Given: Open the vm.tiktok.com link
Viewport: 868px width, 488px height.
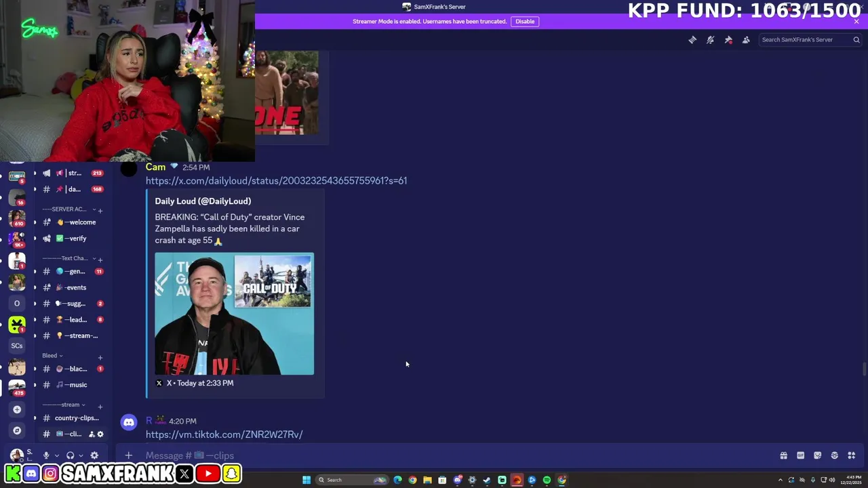Looking at the screenshot, I should (224, 434).
